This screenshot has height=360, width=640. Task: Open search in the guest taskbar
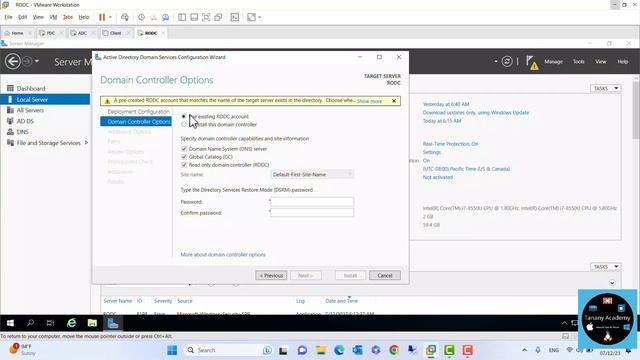point(30,323)
